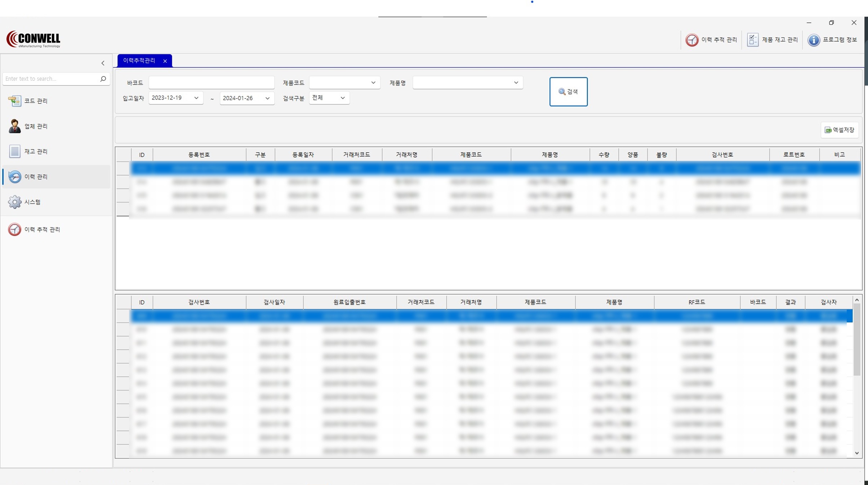
Task: Click the 검색 search button
Action: coord(568,92)
